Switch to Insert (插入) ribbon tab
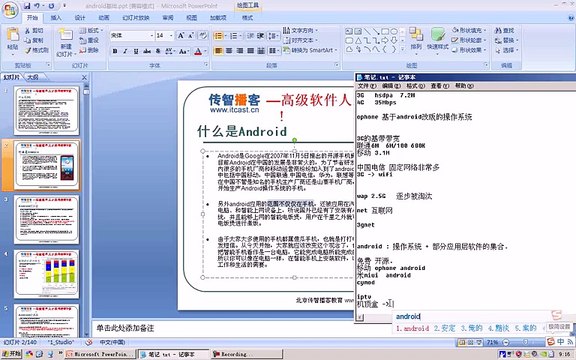This screenshot has width=576, height=360. [56, 18]
